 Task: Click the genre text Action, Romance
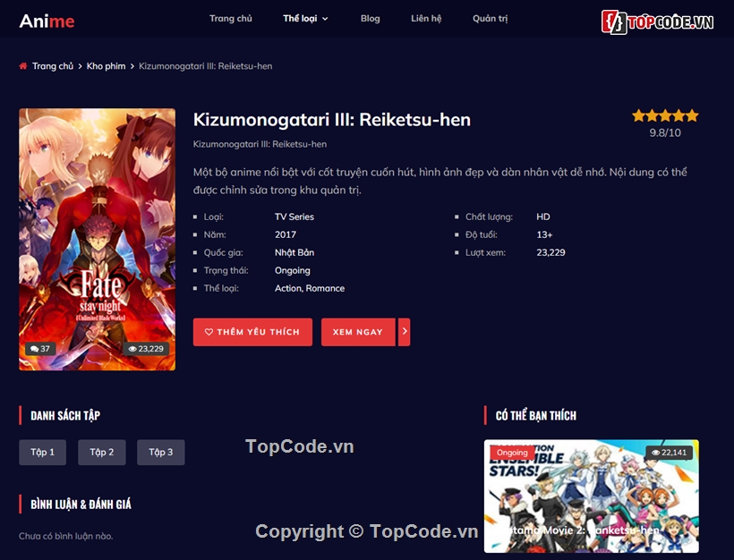pyautogui.click(x=310, y=288)
